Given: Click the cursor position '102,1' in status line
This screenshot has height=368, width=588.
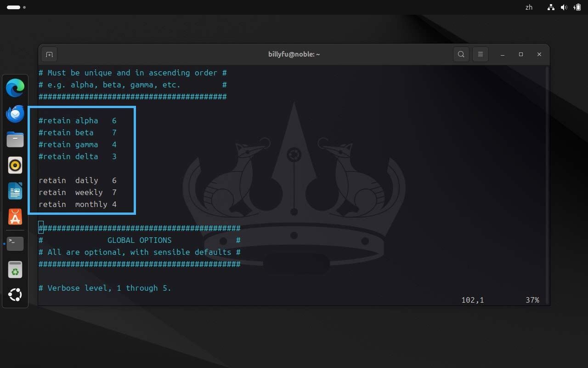Looking at the screenshot, I should coord(473,300).
